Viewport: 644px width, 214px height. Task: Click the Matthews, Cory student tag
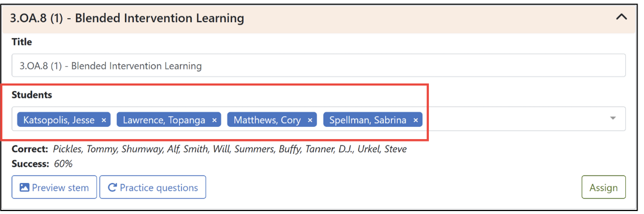tap(267, 120)
